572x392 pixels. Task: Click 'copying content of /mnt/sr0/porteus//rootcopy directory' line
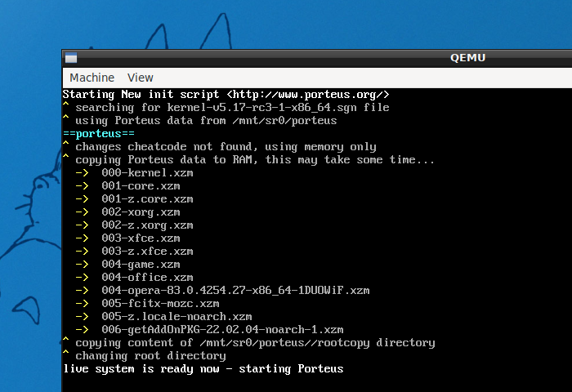(248, 343)
